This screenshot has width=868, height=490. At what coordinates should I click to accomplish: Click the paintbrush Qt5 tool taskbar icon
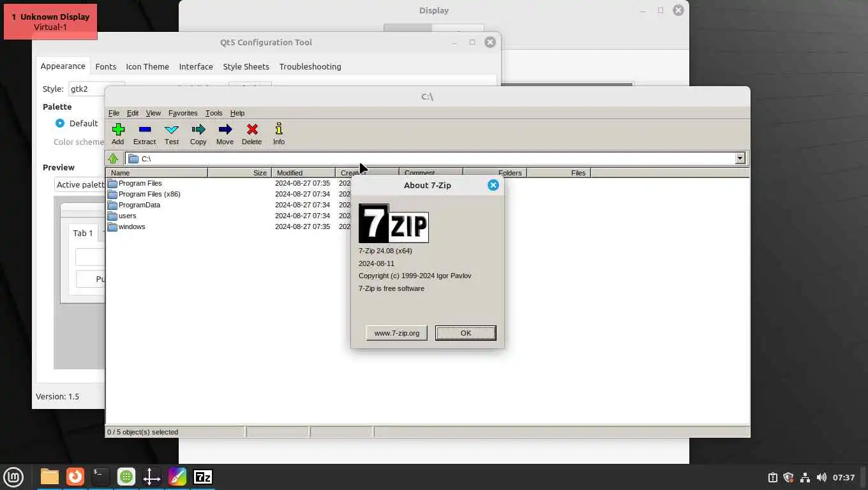[x=177, y=477]
